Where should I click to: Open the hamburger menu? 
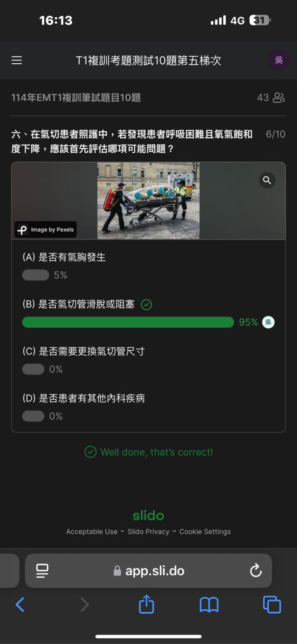(x=17, y=60)
